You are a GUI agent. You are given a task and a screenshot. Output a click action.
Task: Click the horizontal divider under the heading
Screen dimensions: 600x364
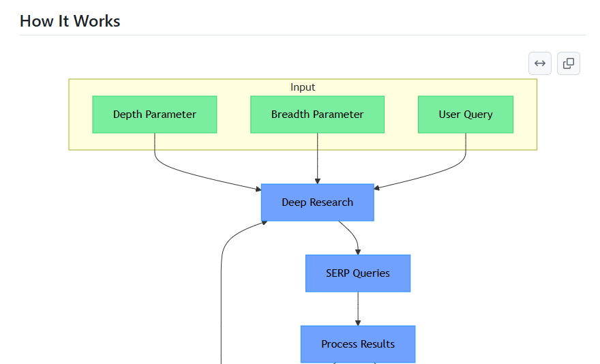[303, 35]
